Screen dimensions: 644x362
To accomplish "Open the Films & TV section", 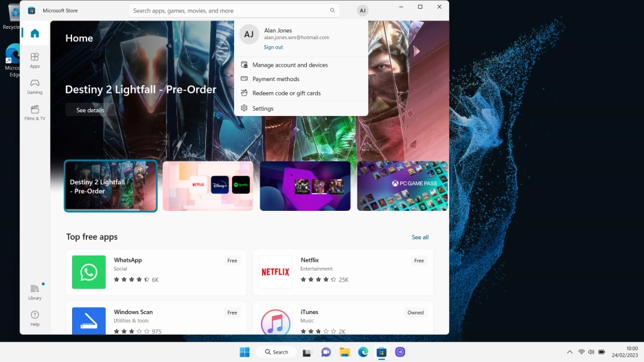I will (x=34, y=113).
